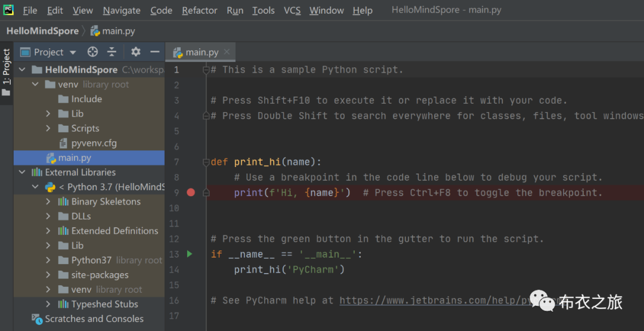Click the Scratches and Consoles icon
The image size is (644, 331).
pos(38,319)
